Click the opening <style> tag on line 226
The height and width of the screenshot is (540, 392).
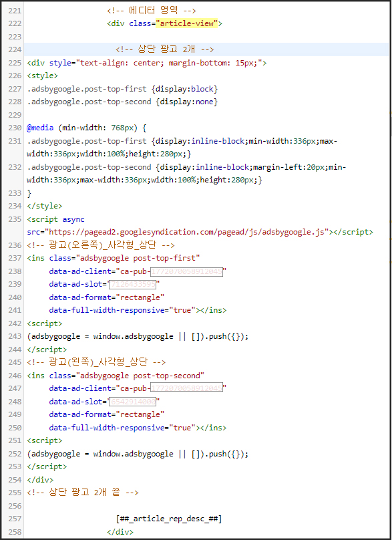tap(42, 76)
